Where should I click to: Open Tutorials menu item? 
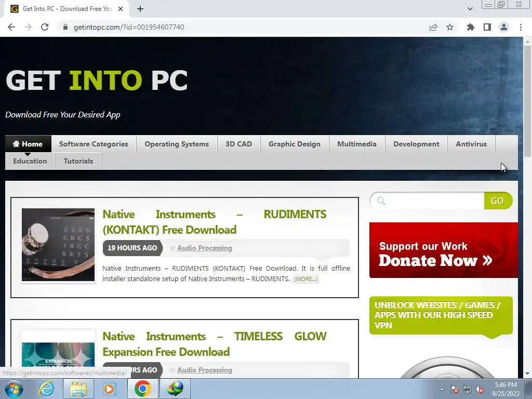tap(78, 161)
